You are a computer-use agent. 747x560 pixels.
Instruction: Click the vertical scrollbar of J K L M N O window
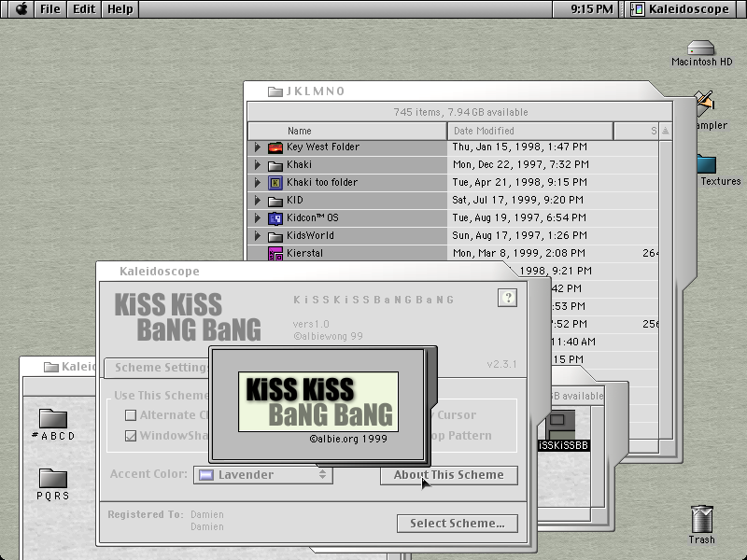(x=666, y=289)
